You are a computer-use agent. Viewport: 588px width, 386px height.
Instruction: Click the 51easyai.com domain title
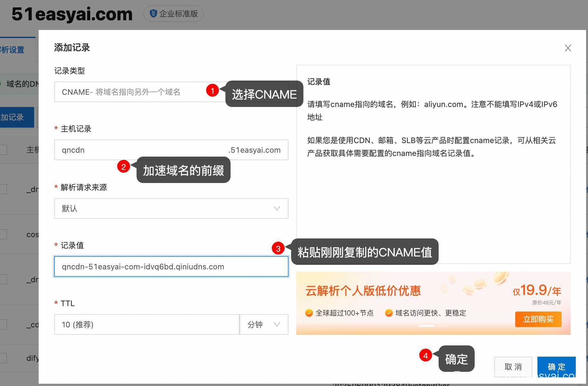[72, 14]
